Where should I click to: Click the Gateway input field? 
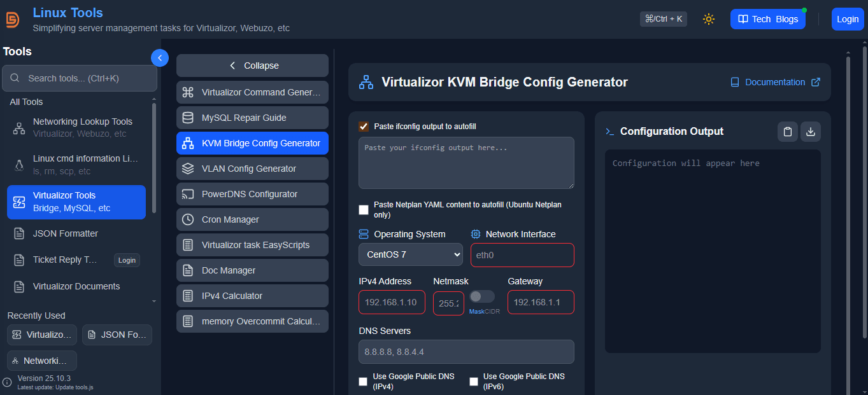click(x=541, y=302)
